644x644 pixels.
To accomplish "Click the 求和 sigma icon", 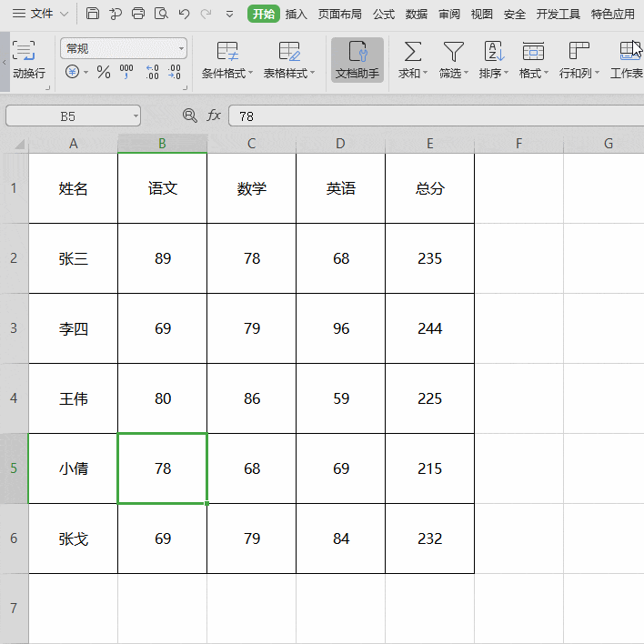I will click(413, 52).
